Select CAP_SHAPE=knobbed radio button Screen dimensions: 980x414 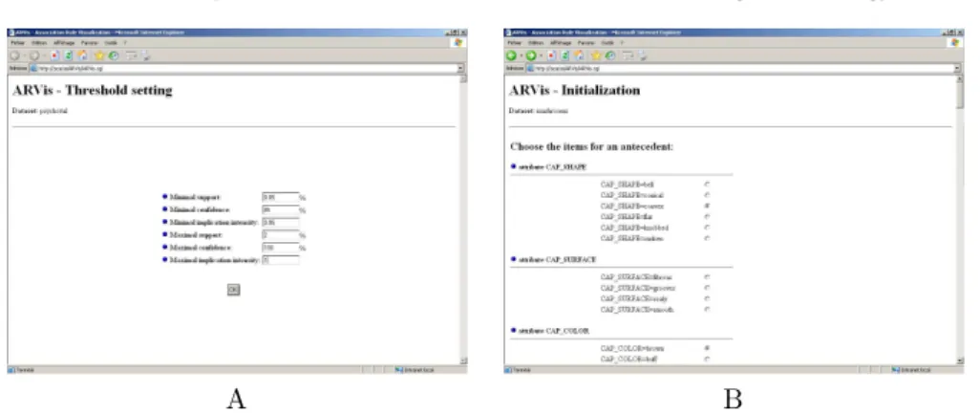pos(707,228)
